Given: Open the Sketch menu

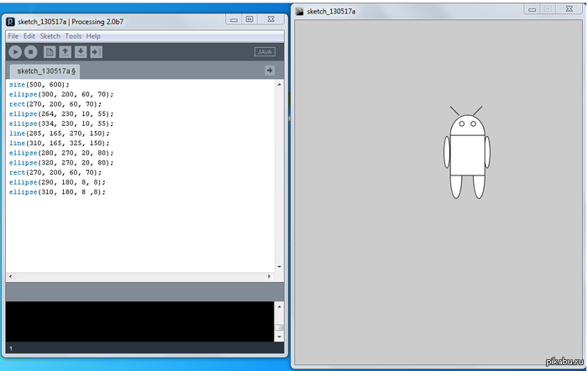Looking at the screenshot, I should click(x=50, y=36).
